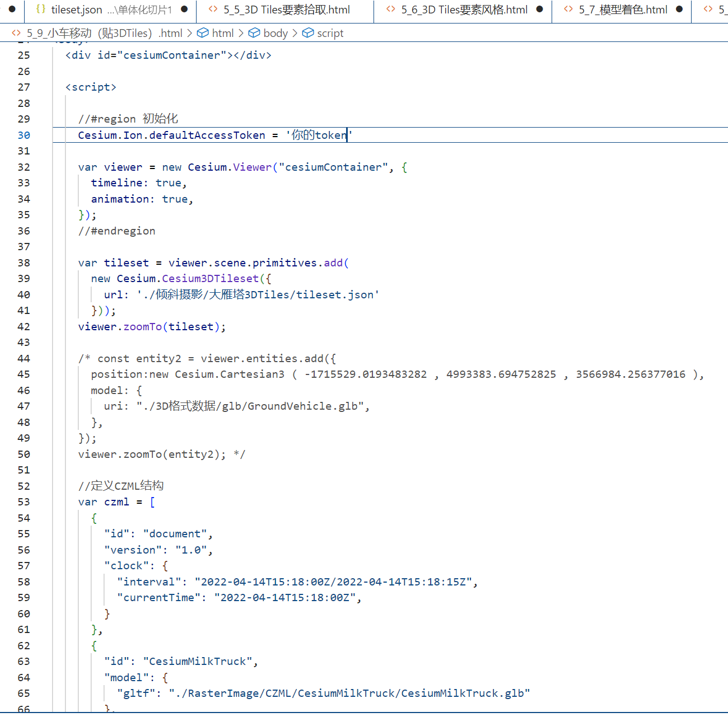
Task: Click 'viewer.scene.primitives.add(' text
Action: [259, 263]
